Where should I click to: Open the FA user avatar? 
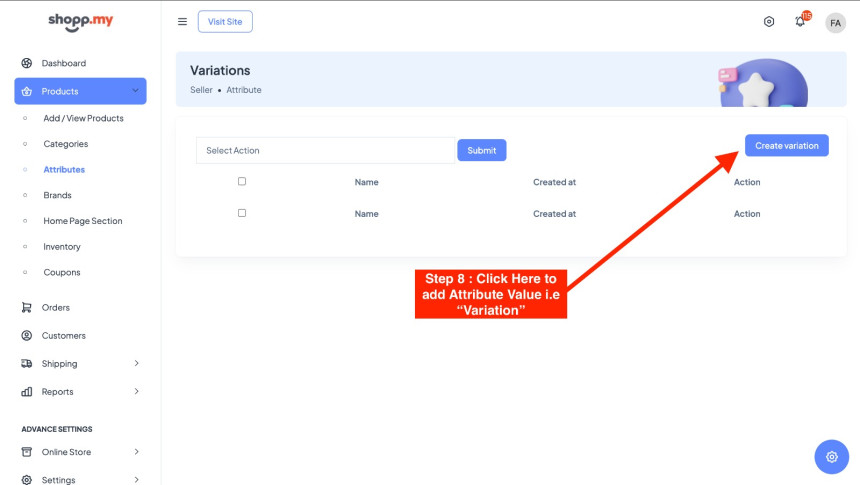[835, 22]
